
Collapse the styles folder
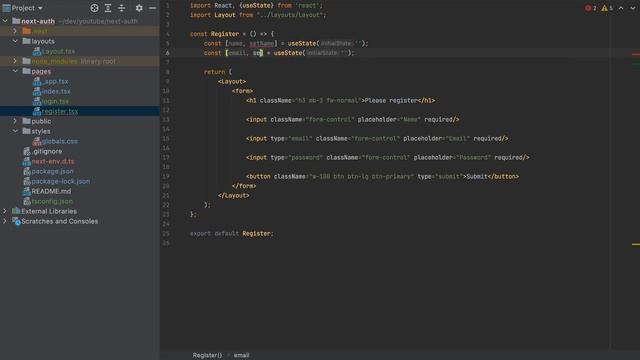tap(15, 131)
